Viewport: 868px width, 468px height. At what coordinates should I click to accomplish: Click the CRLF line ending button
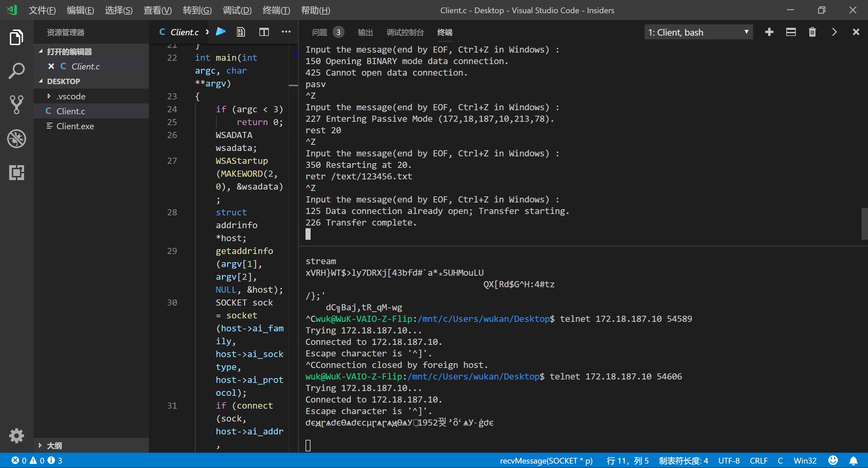coord(758,461)
